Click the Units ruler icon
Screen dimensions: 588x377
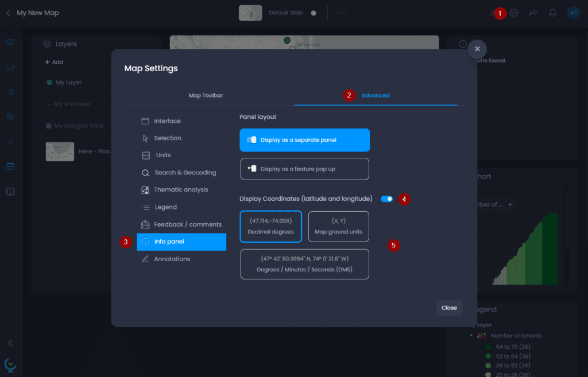tap(146, 155)
